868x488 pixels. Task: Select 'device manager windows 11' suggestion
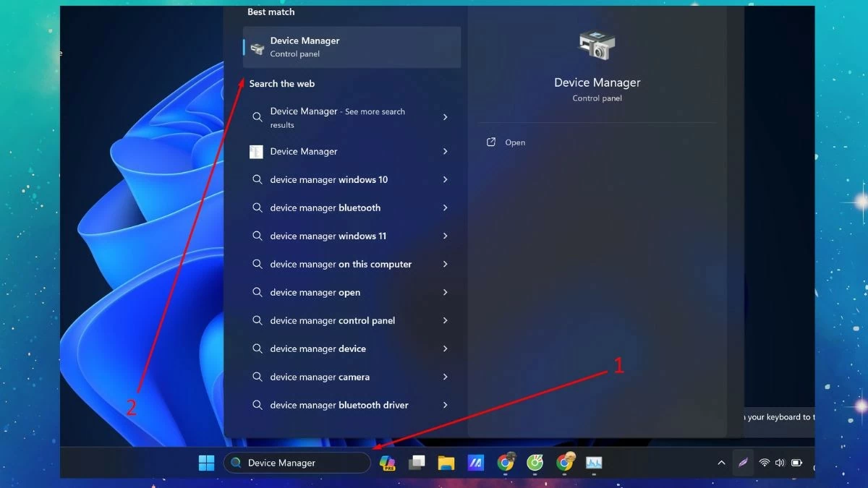click(x=328, y=236)
